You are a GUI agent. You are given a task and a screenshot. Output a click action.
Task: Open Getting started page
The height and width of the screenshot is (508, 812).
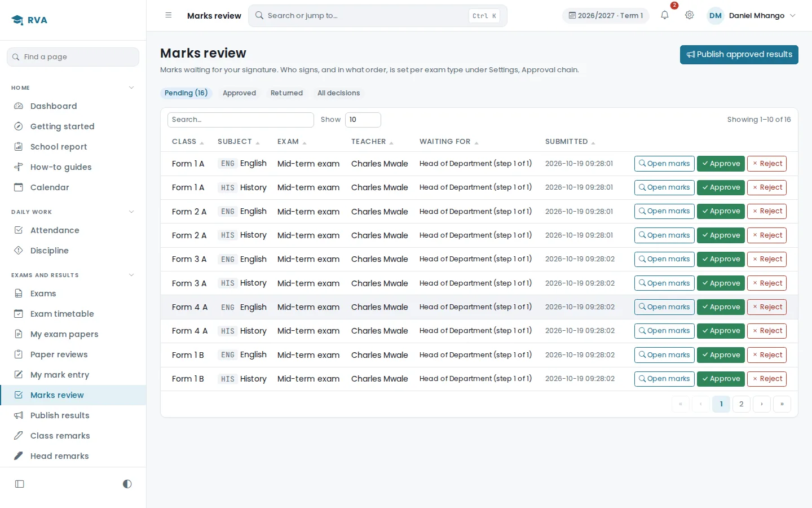pos(73,126)
